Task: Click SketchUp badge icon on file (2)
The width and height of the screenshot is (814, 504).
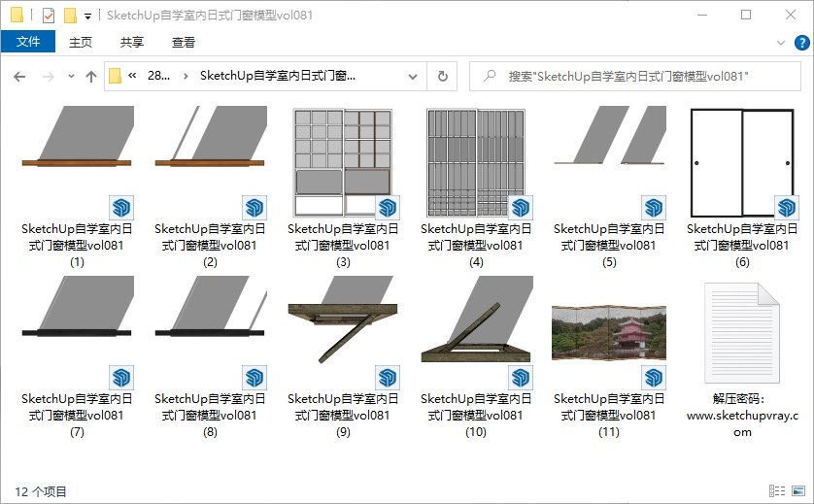Action: click(x=254, y=208)
